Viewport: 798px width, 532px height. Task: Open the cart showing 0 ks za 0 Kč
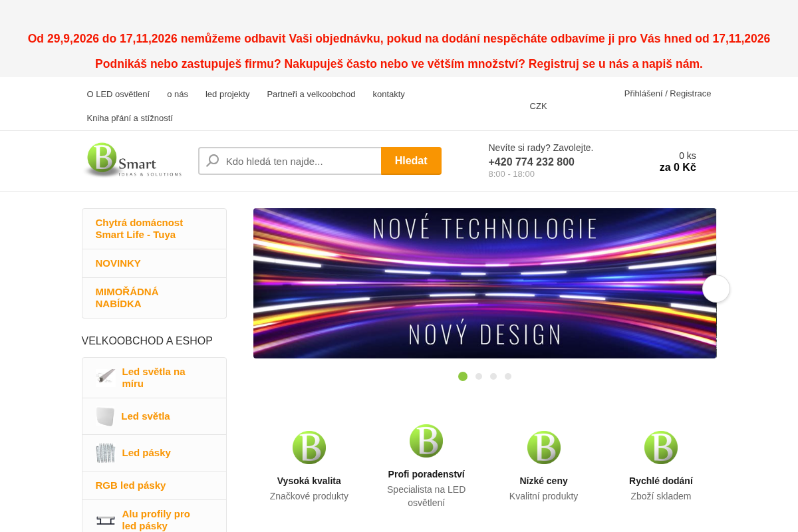click(678, 162)
